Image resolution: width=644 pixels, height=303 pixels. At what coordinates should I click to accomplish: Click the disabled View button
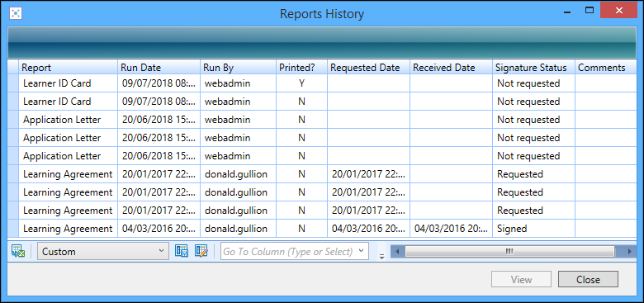[522, 279]
